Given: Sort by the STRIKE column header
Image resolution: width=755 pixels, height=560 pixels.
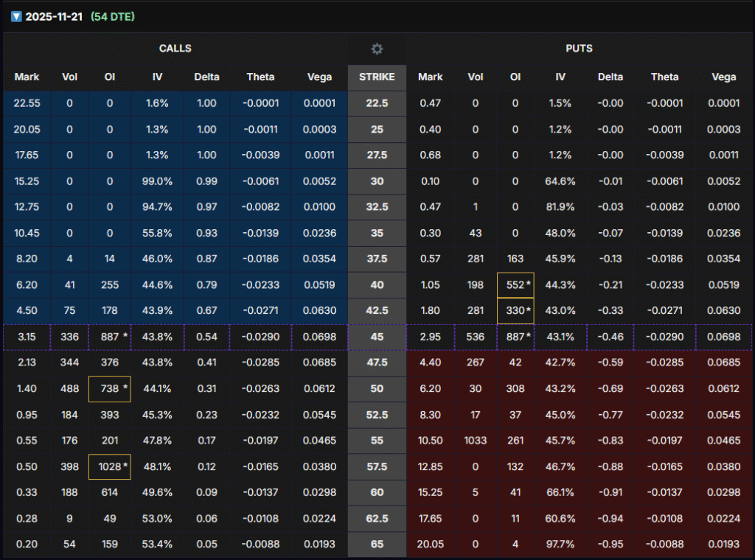Looking at the screenshot, I should [377, 77].
